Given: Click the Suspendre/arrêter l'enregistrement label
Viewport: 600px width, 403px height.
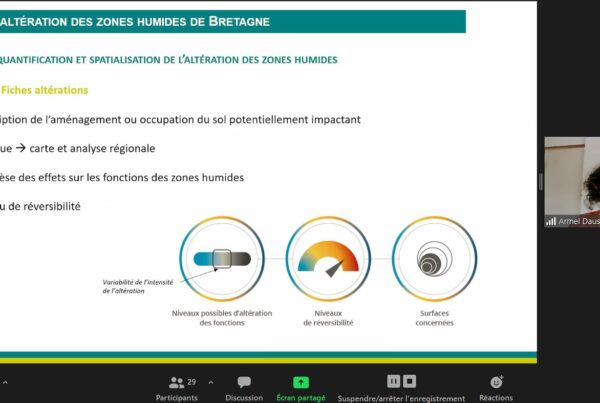Looking at the screenshot, I should (401, 397).
